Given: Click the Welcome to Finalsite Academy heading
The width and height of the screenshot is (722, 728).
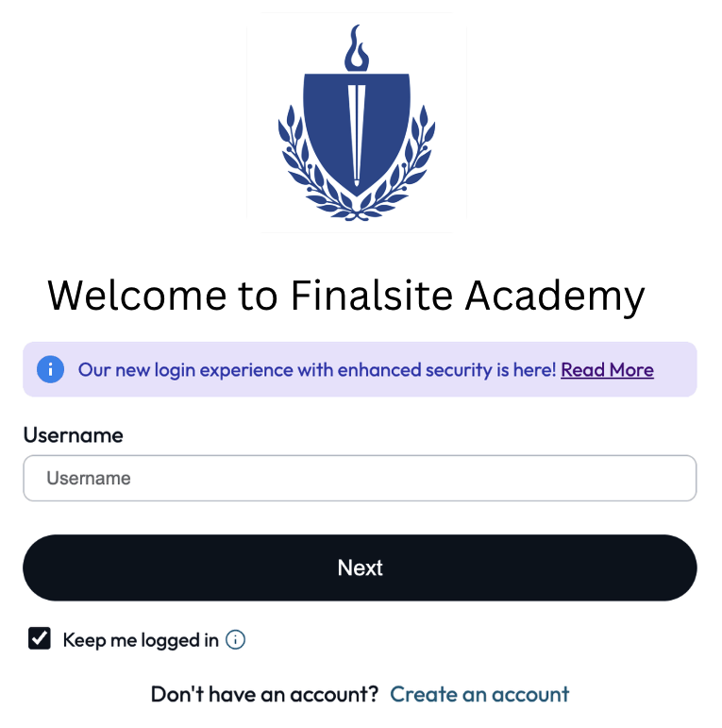Looking at the screenshot, I should tap(346, 296).
